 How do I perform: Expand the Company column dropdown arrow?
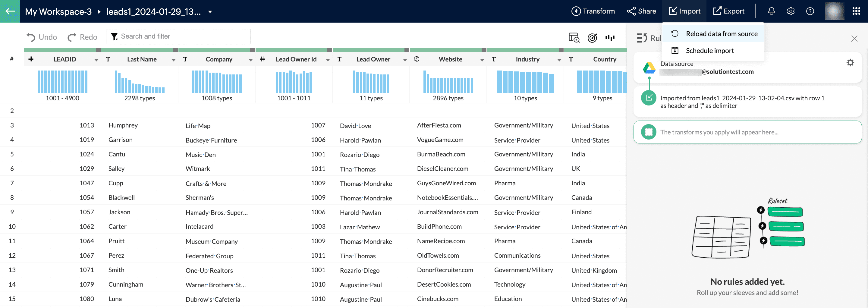[x=251, y=60]
